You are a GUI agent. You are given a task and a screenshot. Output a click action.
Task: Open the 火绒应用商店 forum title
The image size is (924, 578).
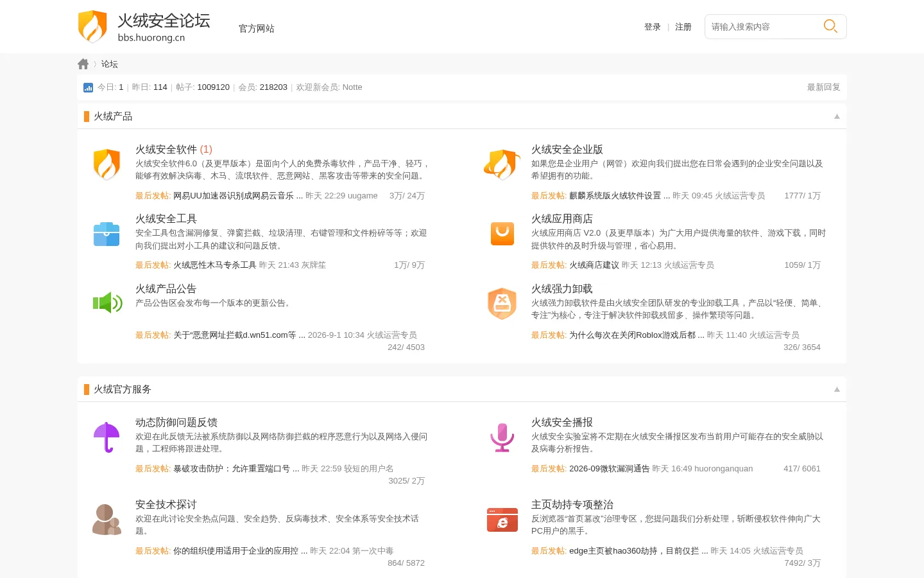562,219
